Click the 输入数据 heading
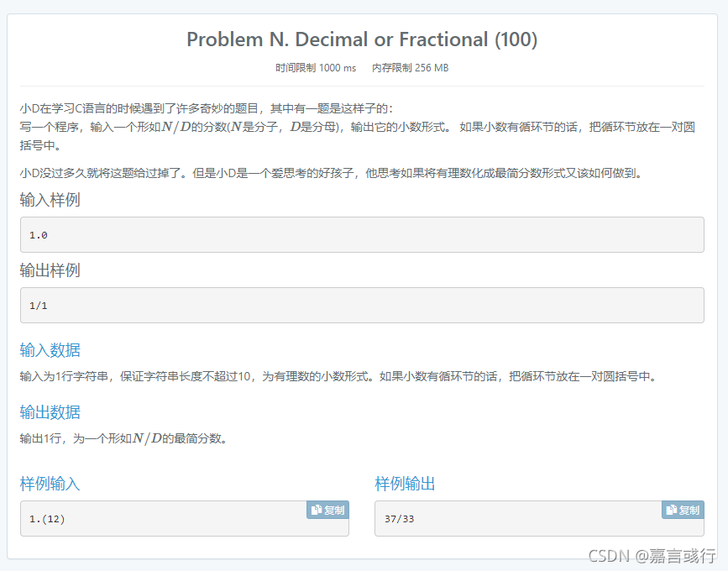 click(50, 350)
